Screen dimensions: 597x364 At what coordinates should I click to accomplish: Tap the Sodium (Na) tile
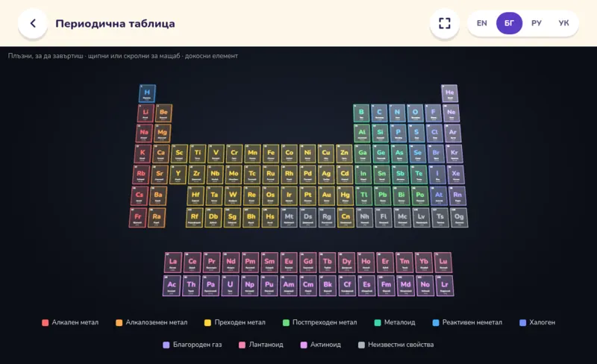pos(144,134)
